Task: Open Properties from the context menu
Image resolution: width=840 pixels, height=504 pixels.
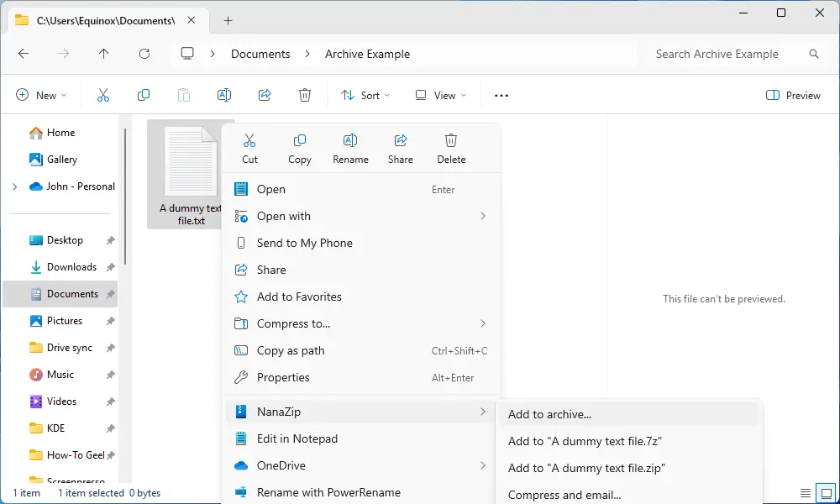Action: coord(361,377)
